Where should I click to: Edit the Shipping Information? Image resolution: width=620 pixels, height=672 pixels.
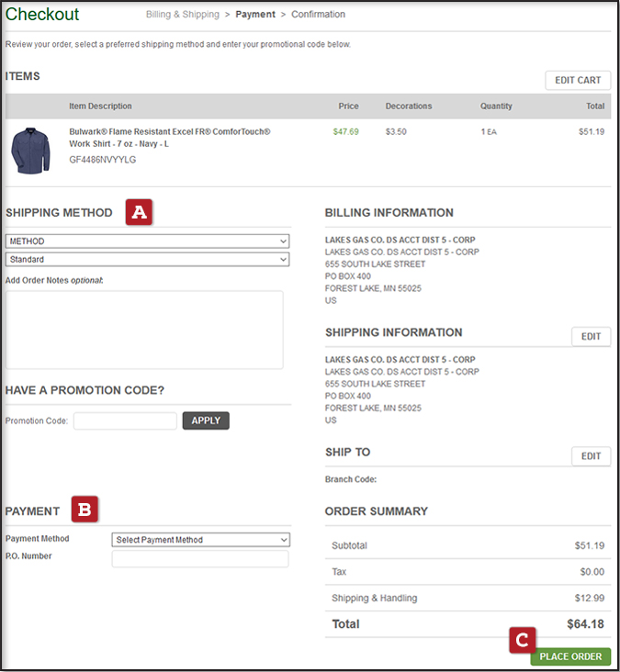[591, 337]
